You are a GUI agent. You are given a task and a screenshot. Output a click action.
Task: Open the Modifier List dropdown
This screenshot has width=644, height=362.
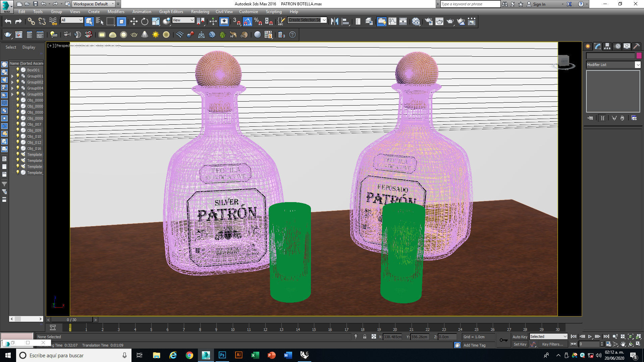pyautogui.click(x=613, y=65)
